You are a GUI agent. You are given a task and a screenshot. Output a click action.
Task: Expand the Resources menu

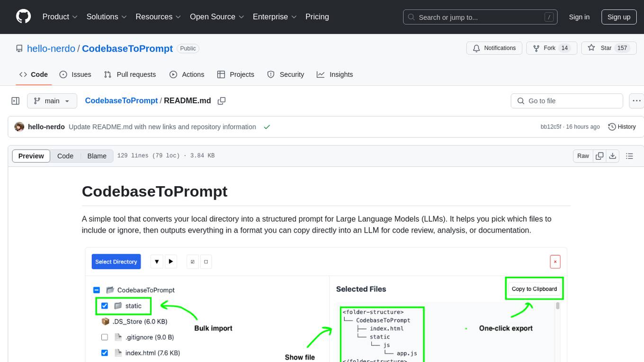pyautogui.click(x=158, y=17)
